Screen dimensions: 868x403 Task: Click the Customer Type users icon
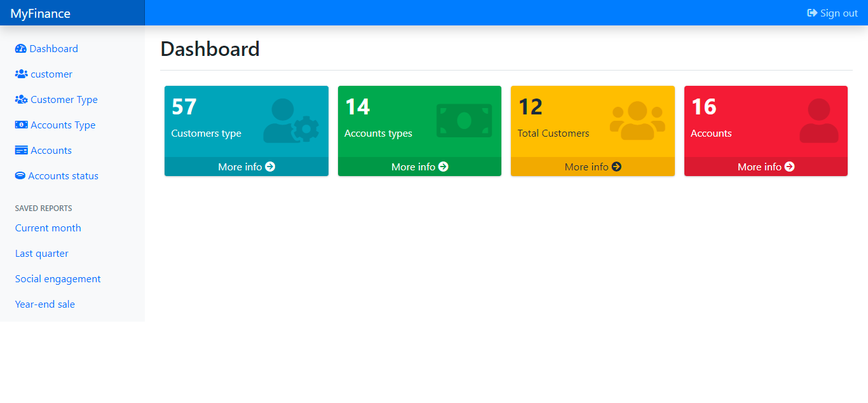[x=20, y=99]
